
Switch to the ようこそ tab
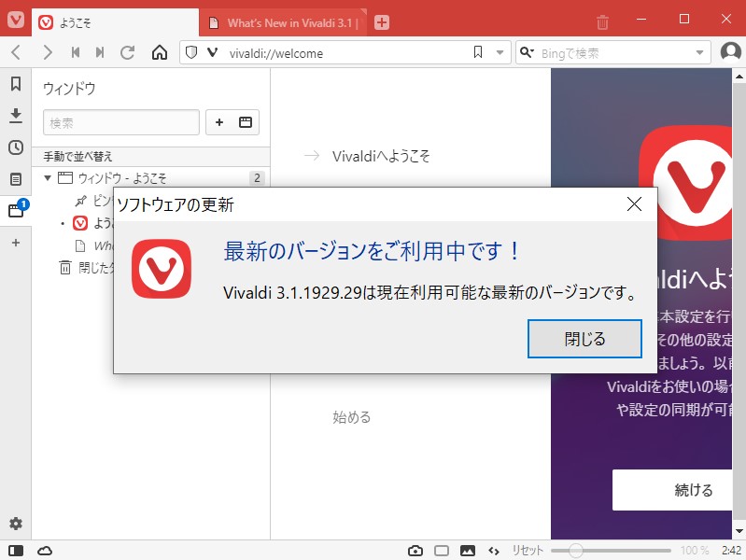tap(115, 22)
